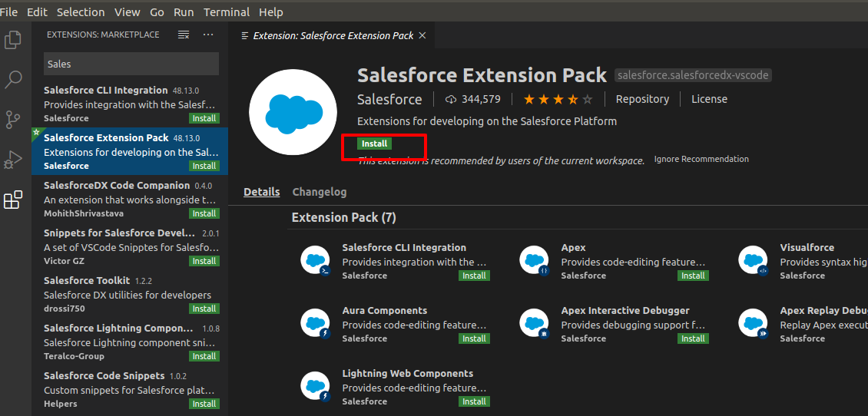868x416 pixels.
Task: Click the Apex extension icon
Action: click(534, 260)
